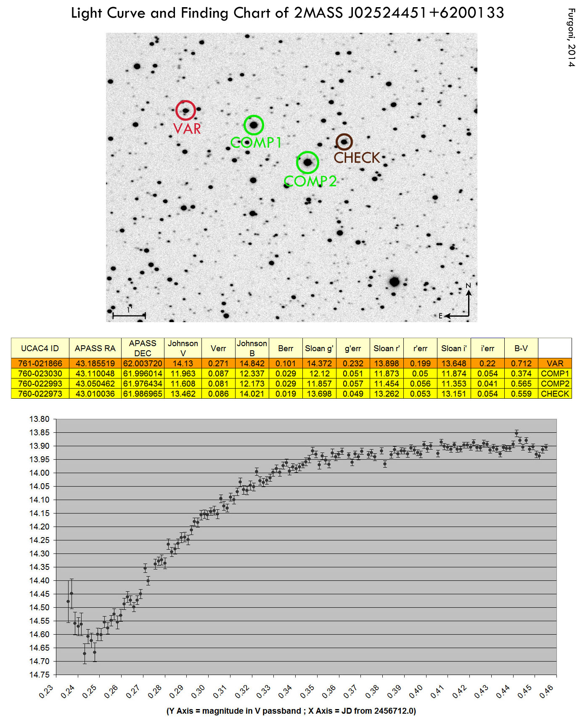Select the 'Johnson V' column header
Image resolution: width=580 pixels, height=728 pixels.
[183, 348]
